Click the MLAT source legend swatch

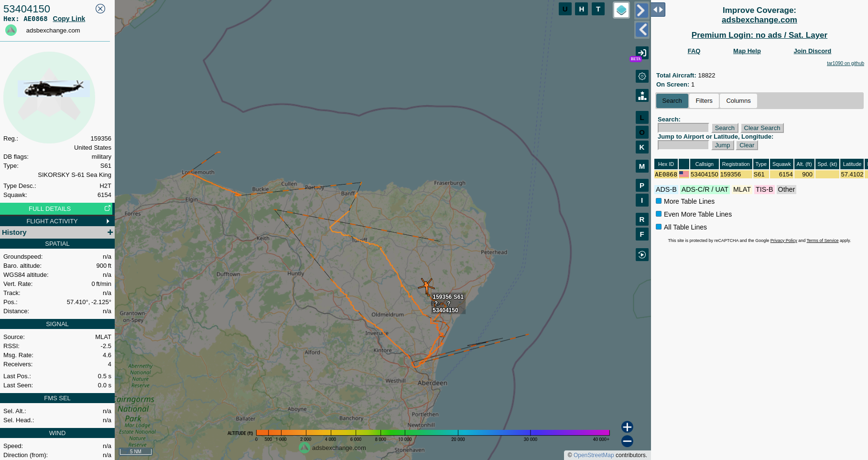click(742, 189)
